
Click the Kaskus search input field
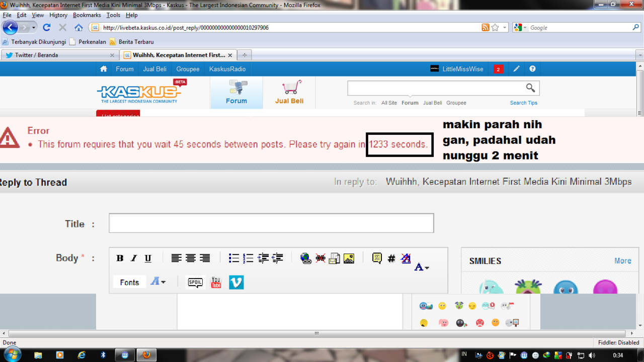[435, 88]
